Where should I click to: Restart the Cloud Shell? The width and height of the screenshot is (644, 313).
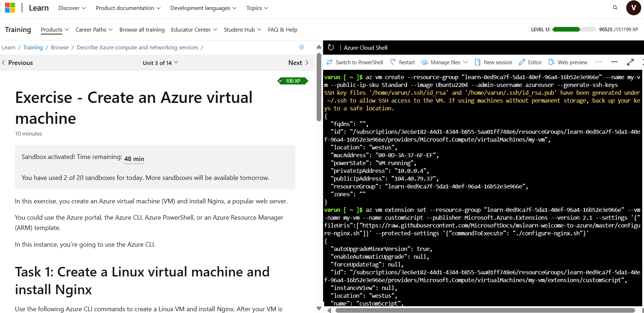coord(402,62)
